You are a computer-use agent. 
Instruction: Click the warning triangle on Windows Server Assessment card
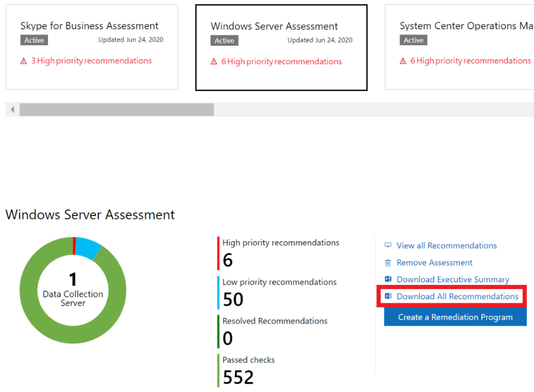213,62
